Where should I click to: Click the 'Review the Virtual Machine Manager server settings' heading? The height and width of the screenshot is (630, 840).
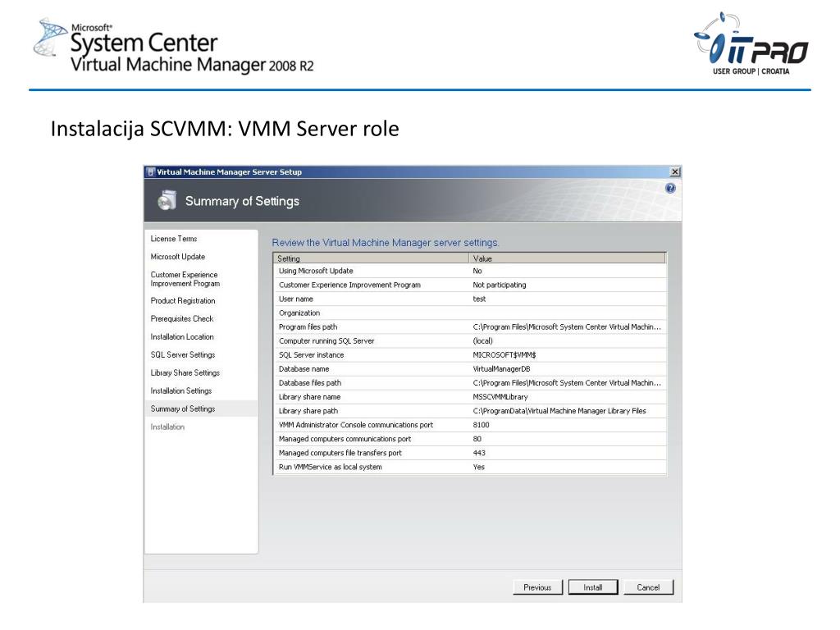(386, 243)
